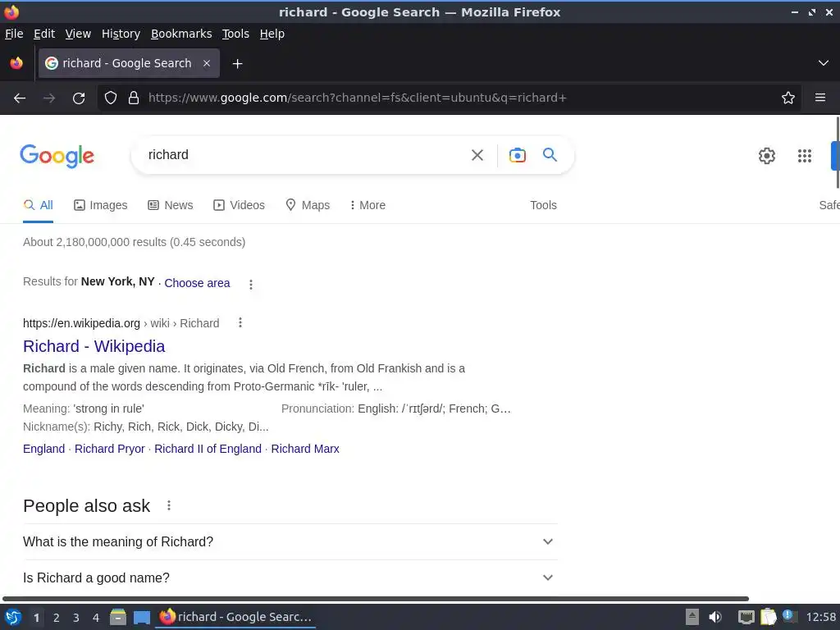840x630 pixels.
Task: Click the taskbar network monitor icon
Action: pos(746,617)
